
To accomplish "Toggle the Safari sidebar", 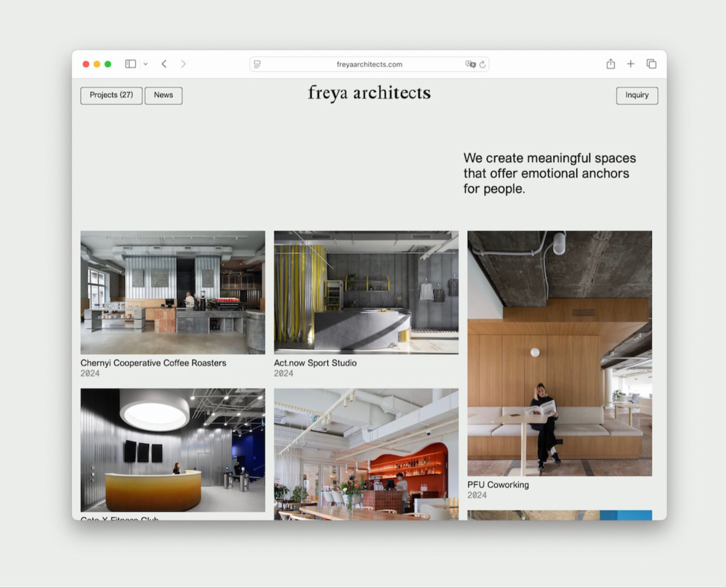I will (130, 64).
